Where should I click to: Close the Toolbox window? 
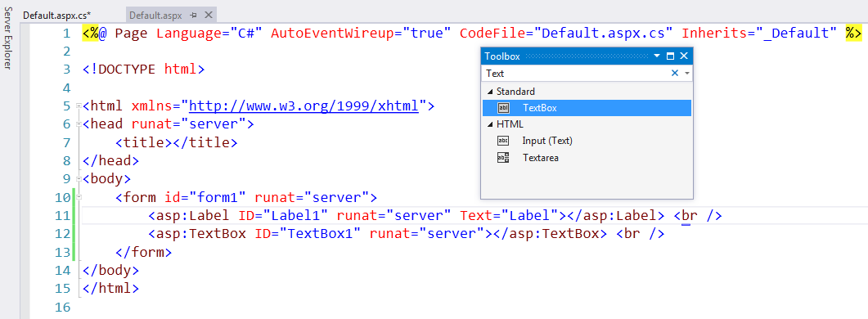tap(684, 56)
